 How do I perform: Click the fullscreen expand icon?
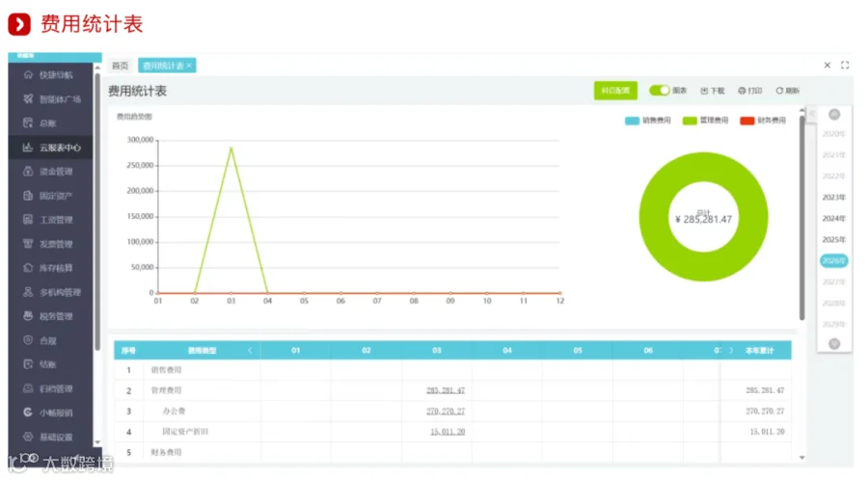click(845, 66)
